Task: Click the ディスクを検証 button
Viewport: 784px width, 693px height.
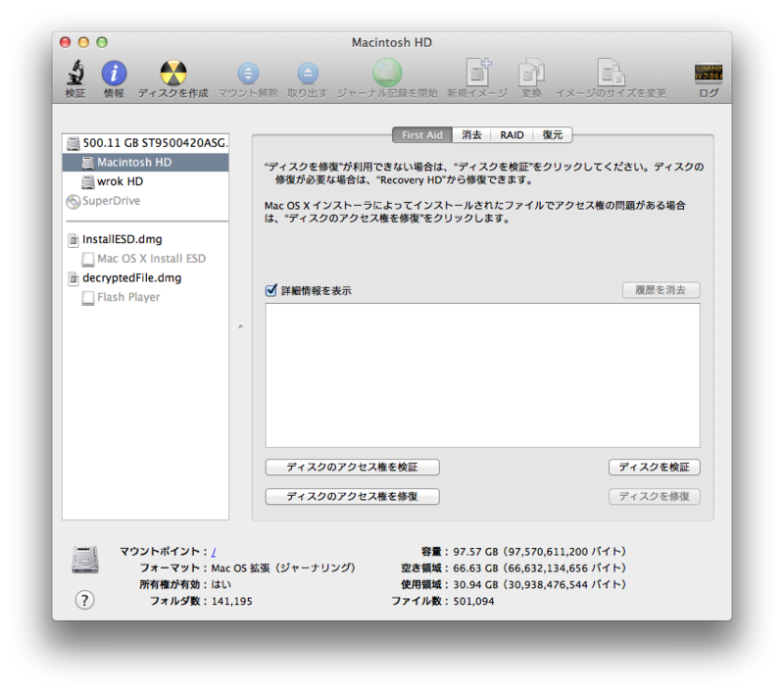Action: tap(655, 467)
